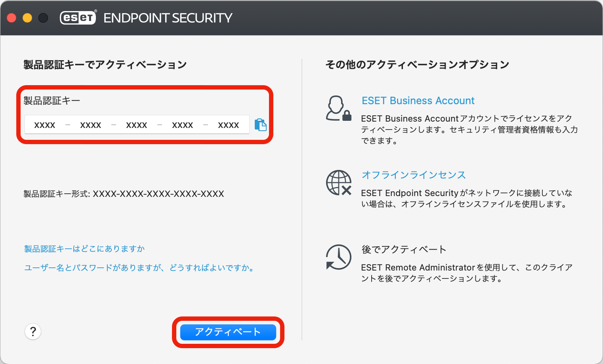Click the paste-from-clipboard icon
The image size is (603, 364).
pyautogui.click(x=260, y=125)
